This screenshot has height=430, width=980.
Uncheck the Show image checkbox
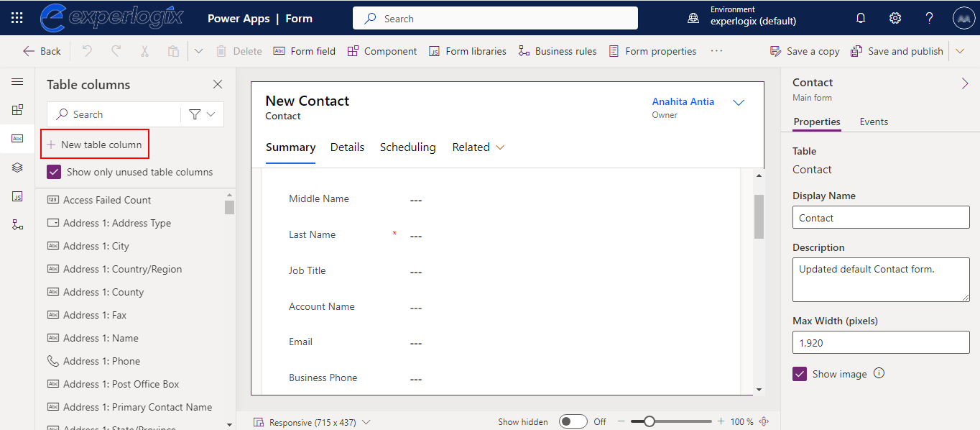click(800, 374)
